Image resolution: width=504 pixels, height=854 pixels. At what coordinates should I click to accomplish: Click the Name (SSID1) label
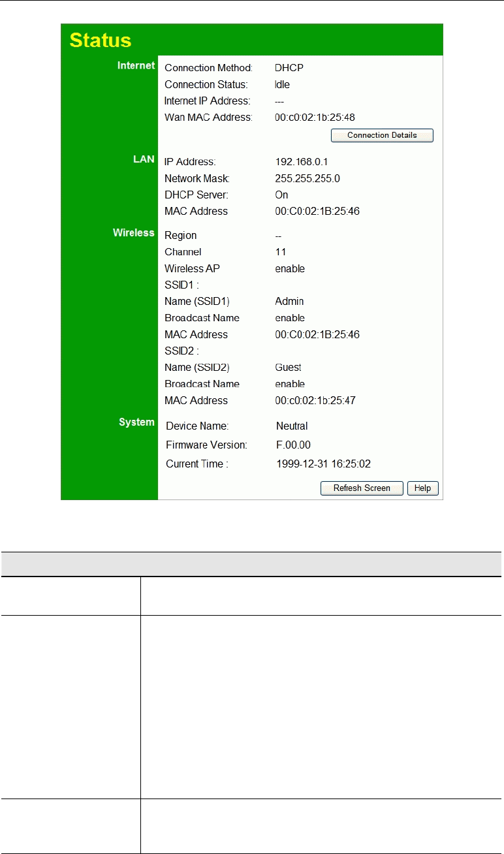point(197,301)
